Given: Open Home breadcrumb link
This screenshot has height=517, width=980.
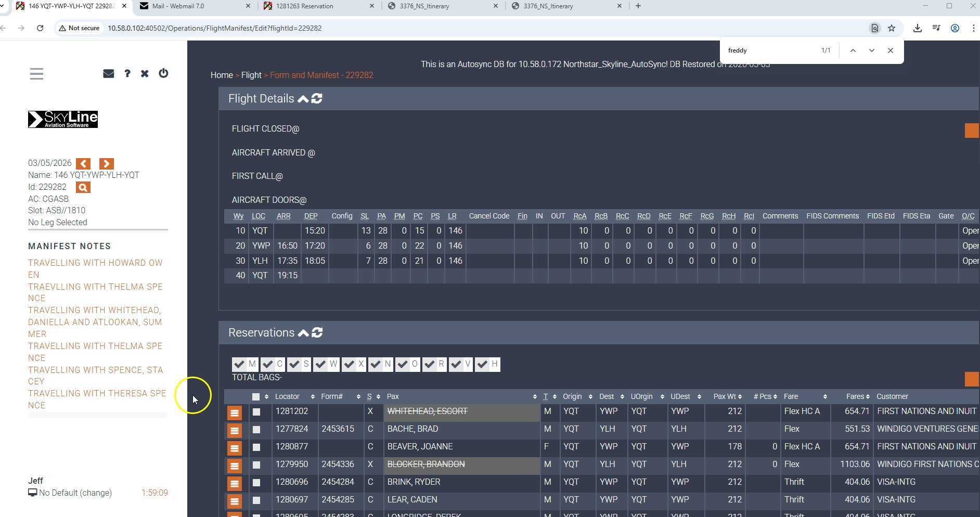Looking at the screenshot, I should click(x=222, y=75).
